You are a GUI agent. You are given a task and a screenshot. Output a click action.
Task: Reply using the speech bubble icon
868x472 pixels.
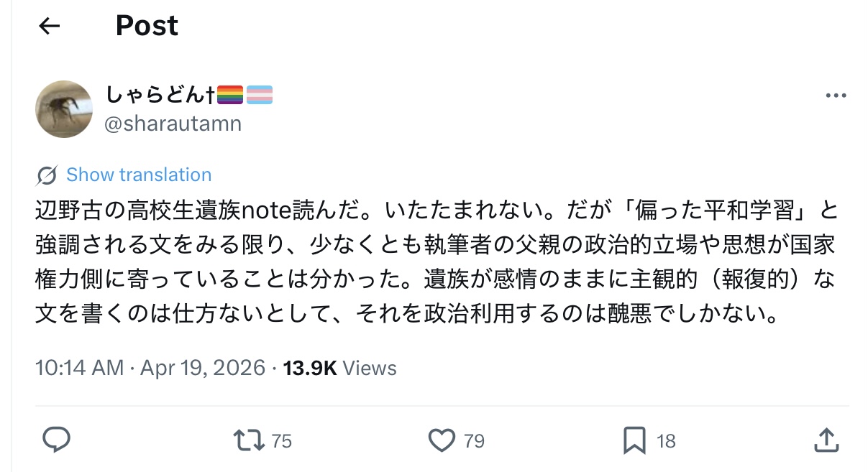56,440
